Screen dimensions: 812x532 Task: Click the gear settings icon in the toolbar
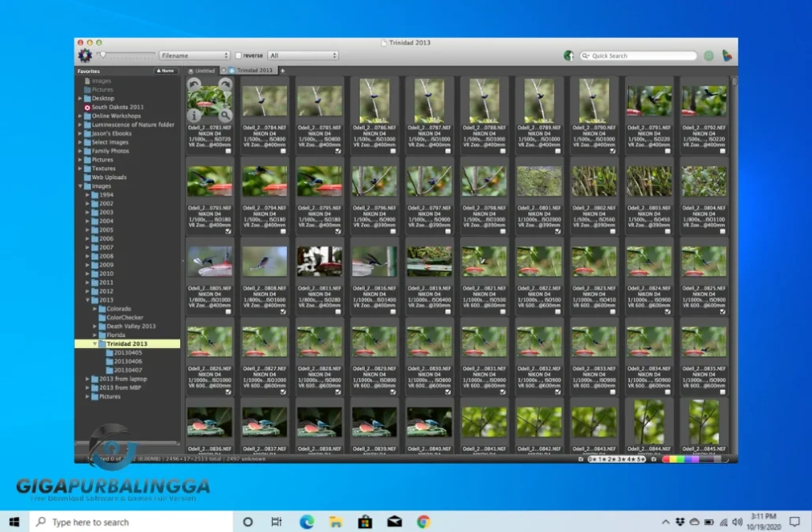[84, 55]
